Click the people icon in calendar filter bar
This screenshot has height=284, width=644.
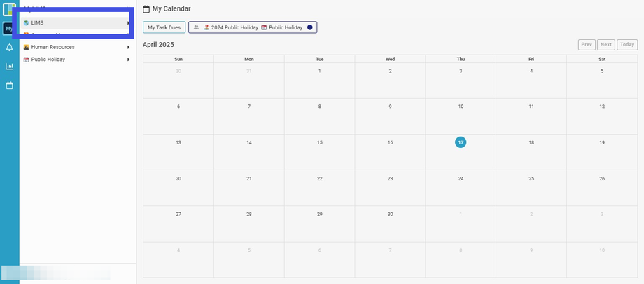(197, 27)
